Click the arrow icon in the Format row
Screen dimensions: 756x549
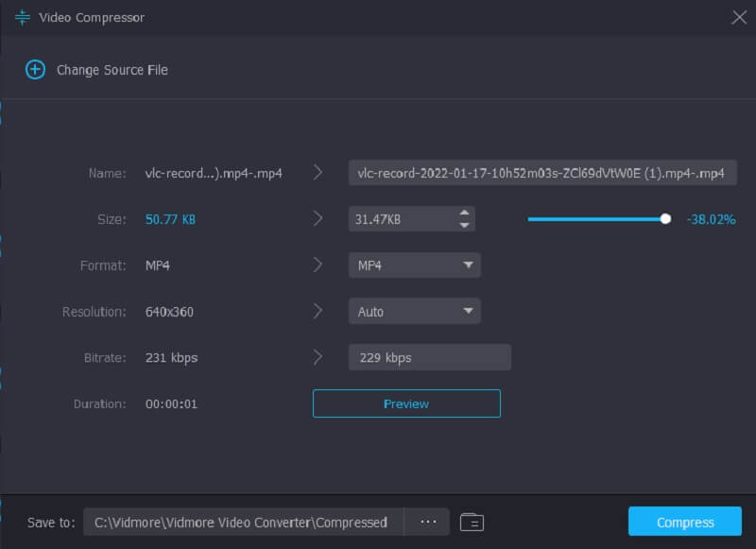click(318, 266)
